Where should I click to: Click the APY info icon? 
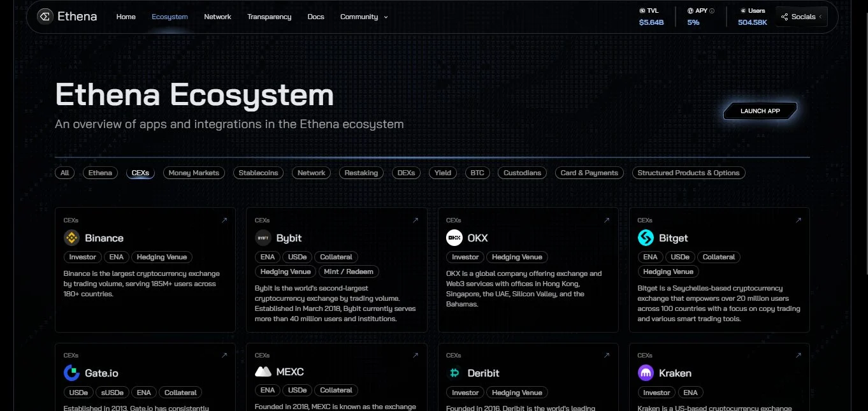coord(712,11)
